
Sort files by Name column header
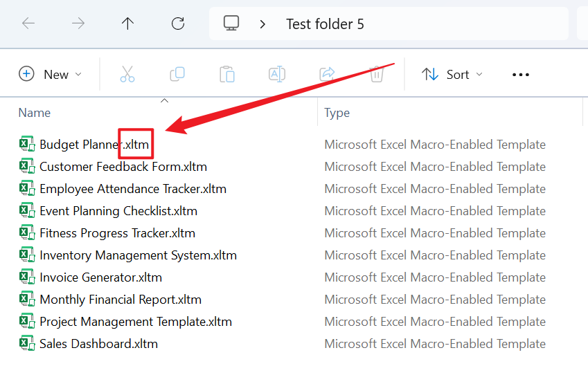tap(35, 113)
